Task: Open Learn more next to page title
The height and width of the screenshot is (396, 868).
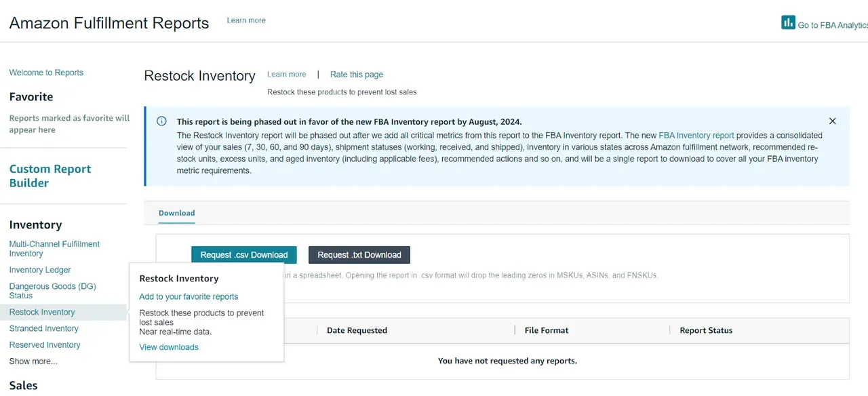Action: (246, 20)
